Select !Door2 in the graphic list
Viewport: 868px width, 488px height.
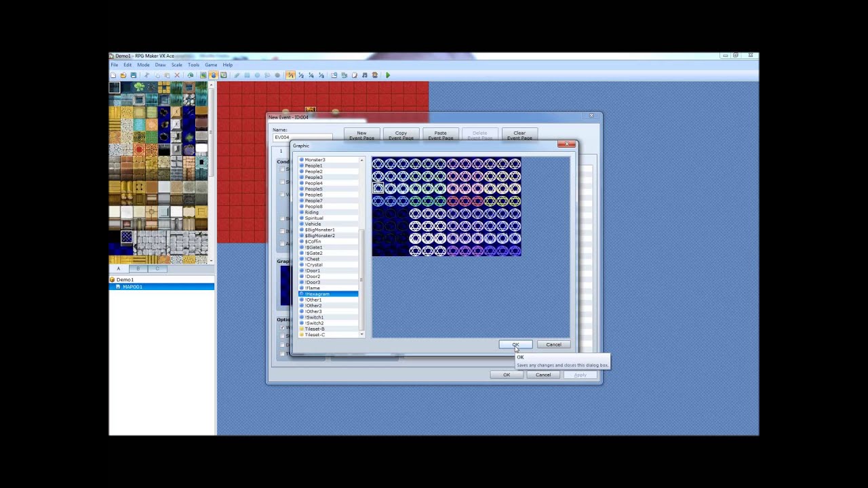point(329,277)
